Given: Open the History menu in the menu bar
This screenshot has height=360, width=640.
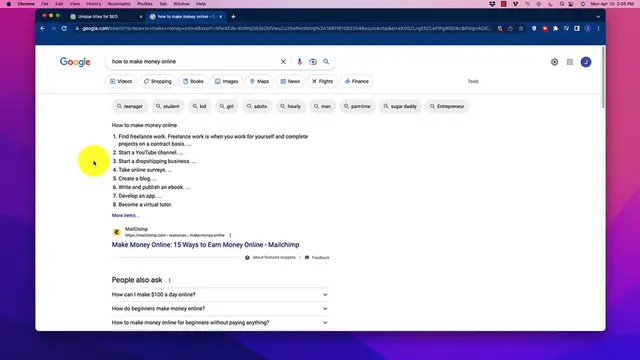Looking at the screenshot, I should [x=93, y=4].
